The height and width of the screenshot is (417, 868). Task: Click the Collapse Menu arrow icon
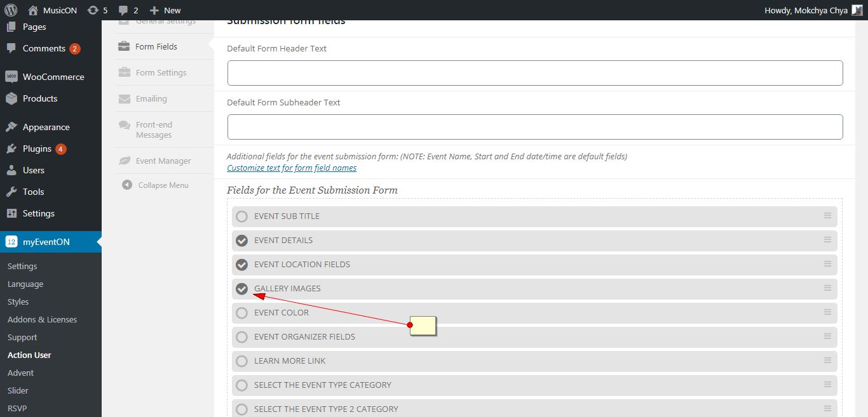[126, 185]
